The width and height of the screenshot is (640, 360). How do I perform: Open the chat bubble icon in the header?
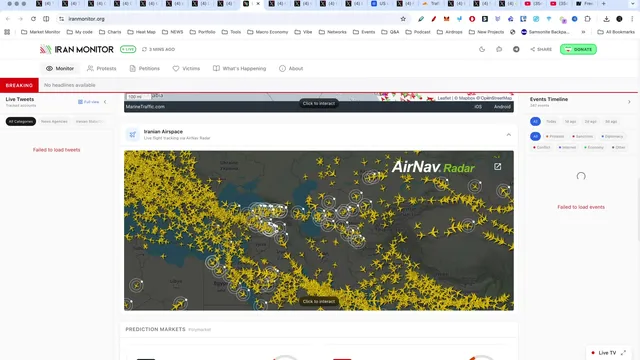pyautogui.click(x=499, y=49)
